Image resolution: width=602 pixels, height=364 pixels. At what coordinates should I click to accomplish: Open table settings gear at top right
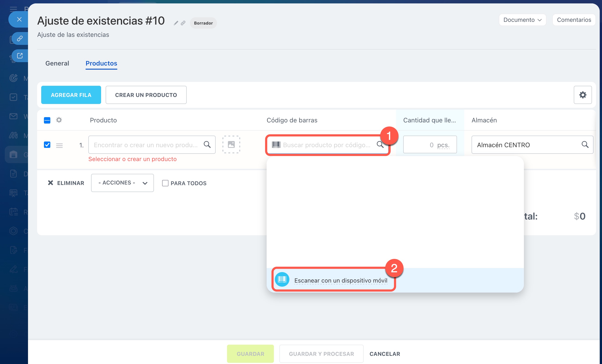(x=582, y=95)
